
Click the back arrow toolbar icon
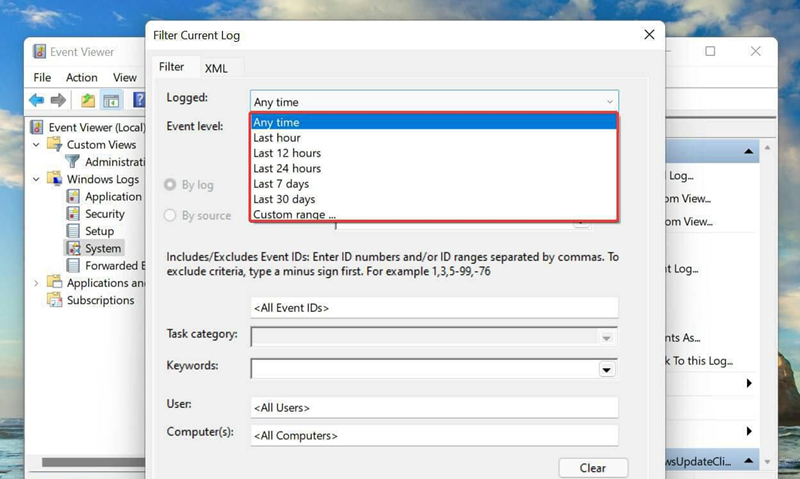click(x=37, y=100)
